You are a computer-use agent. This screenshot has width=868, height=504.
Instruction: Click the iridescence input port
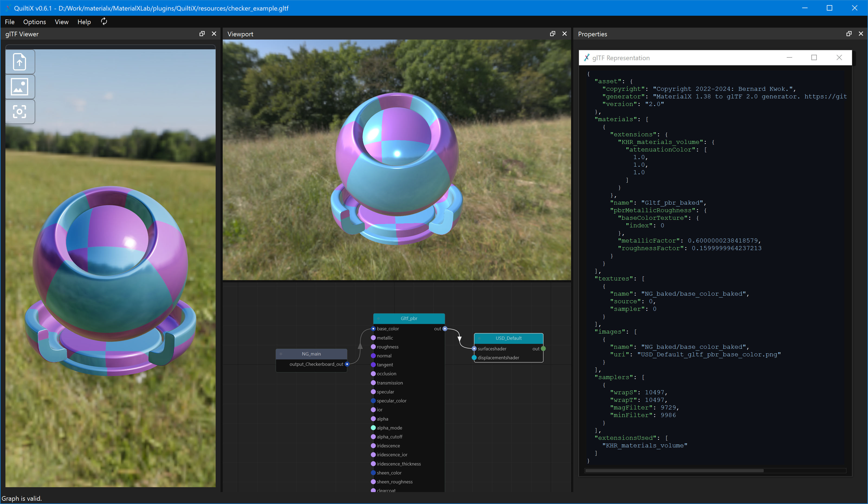point(373,446)
